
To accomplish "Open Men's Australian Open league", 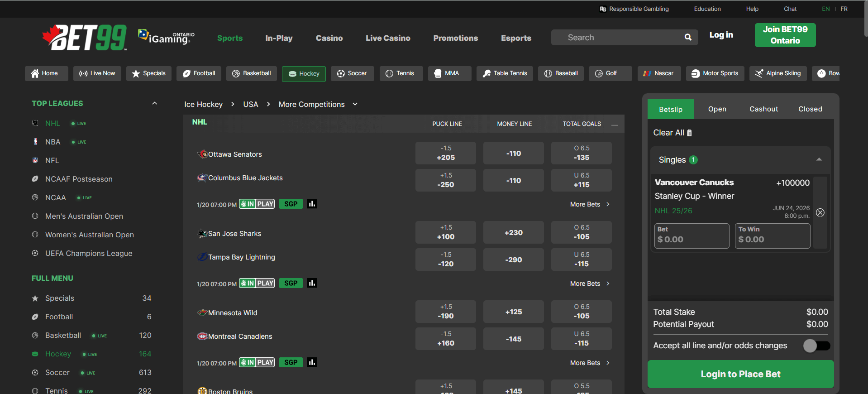I will 84,216.
